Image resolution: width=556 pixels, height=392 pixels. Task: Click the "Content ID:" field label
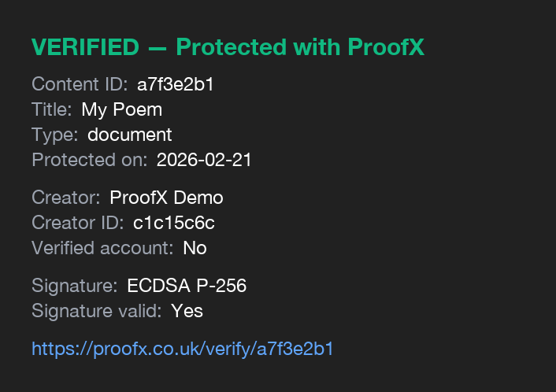pos(80,85)
